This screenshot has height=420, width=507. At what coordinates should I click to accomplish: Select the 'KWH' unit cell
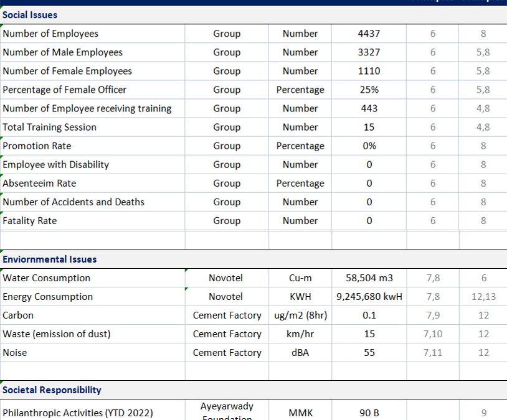pyautogui.click(x=300, y=297)
